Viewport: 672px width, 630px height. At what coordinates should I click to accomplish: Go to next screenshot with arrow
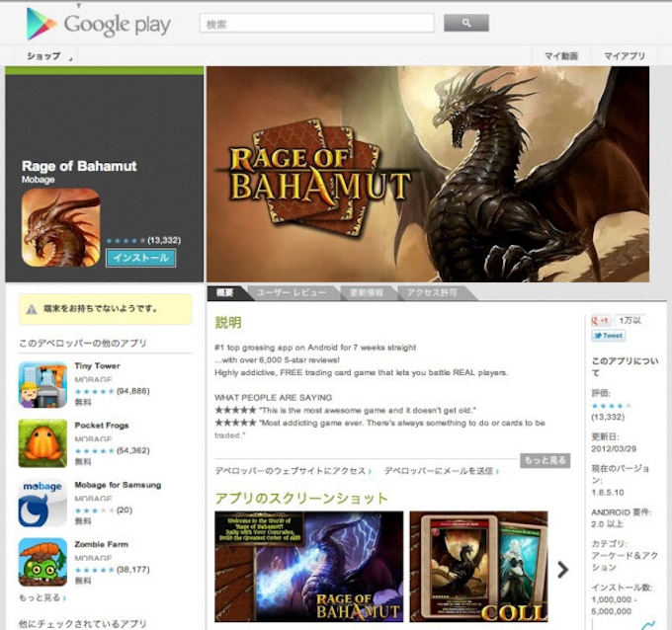563,569
